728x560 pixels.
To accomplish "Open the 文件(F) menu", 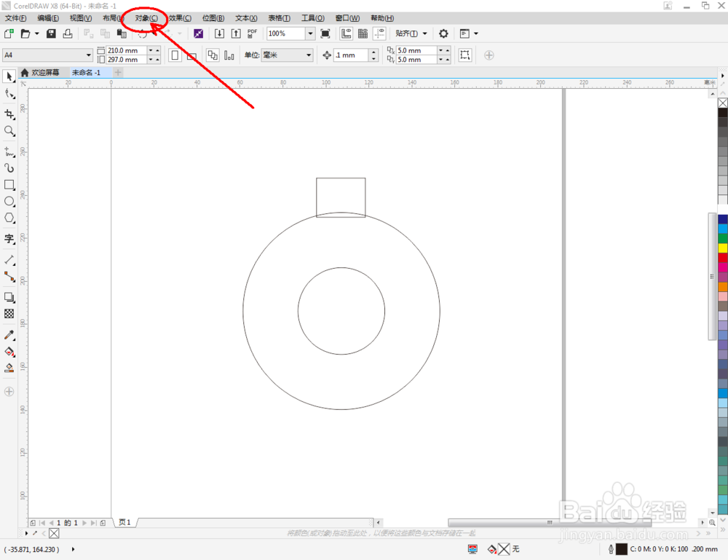I will [15, 18].
